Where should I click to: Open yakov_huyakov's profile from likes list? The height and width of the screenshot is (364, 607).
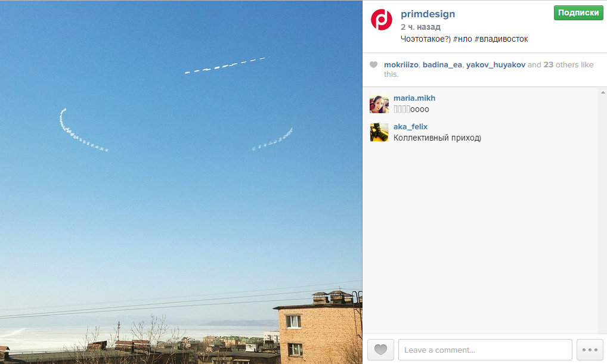point(495,64)
